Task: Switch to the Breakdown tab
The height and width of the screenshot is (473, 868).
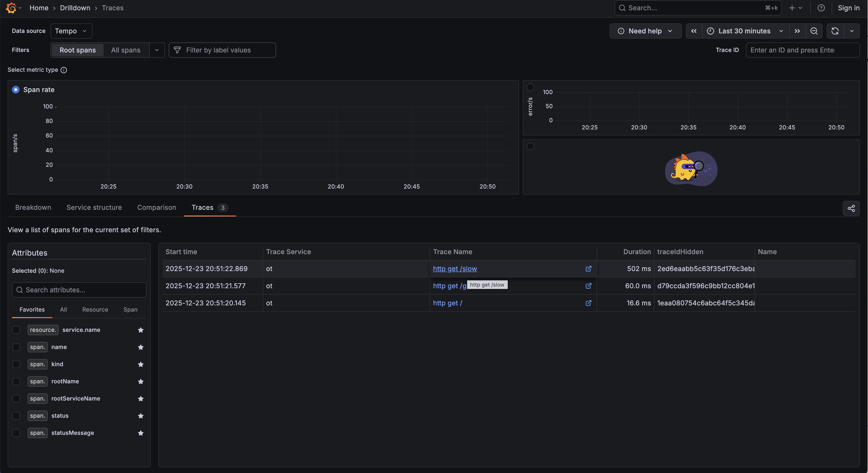Action: pos(33,207)
